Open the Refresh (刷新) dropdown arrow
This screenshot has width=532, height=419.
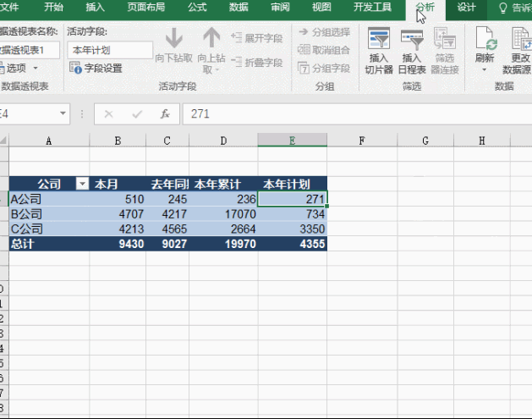485,70
